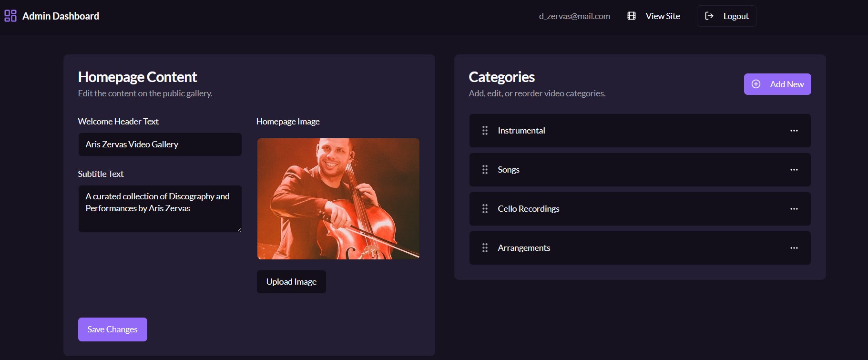Click the logout arrow icon
Image resolution: width=868 pixels, height=360 pixels.
tap(709, 16)
